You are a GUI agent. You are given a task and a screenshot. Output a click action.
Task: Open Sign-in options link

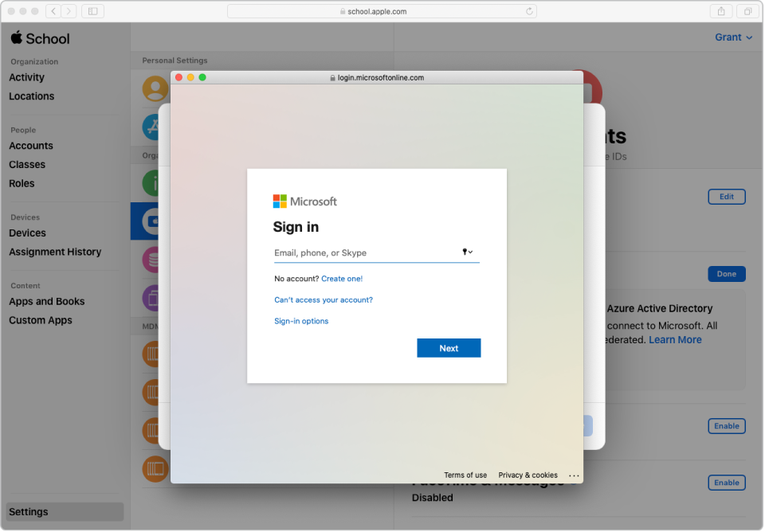point(301,321)
